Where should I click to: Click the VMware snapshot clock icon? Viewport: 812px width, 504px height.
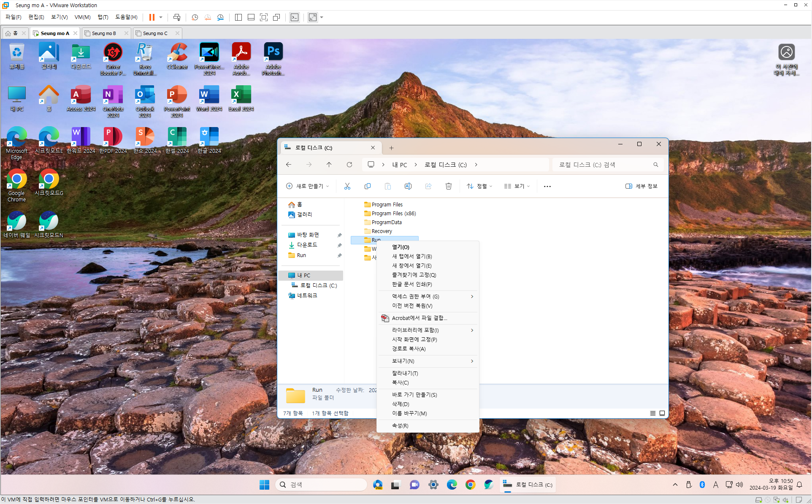point(195,17)
